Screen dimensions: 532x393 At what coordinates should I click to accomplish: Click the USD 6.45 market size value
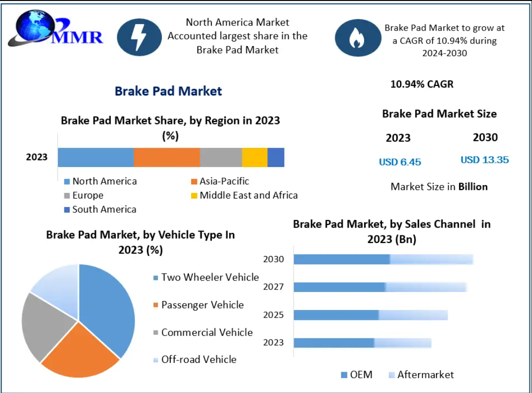(400, 162)
